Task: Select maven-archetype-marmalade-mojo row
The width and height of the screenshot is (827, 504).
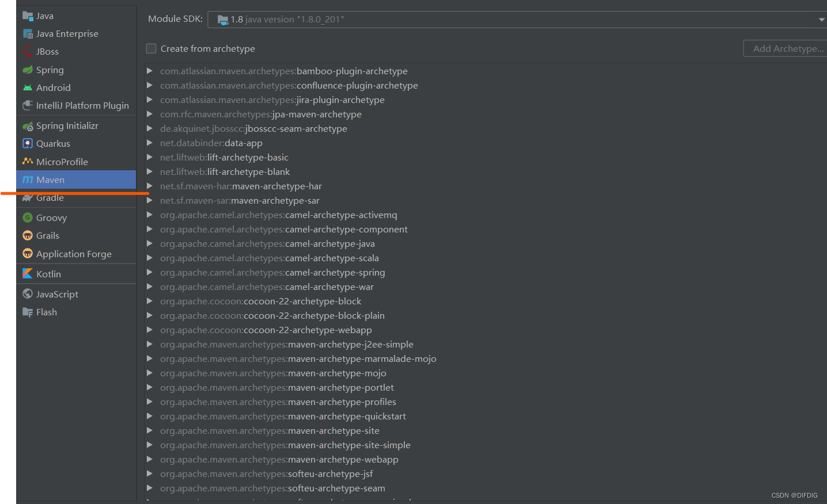Action: click(x=485, y=358)
